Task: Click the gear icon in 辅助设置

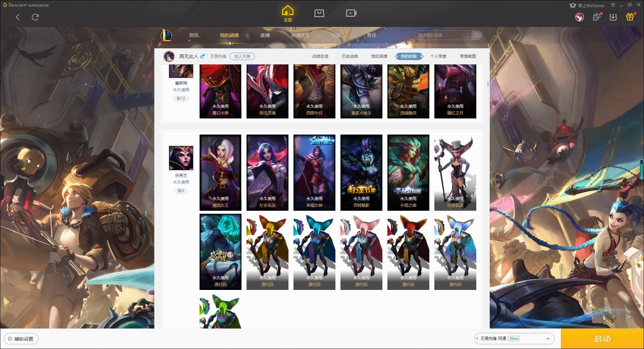Action: 10,339
